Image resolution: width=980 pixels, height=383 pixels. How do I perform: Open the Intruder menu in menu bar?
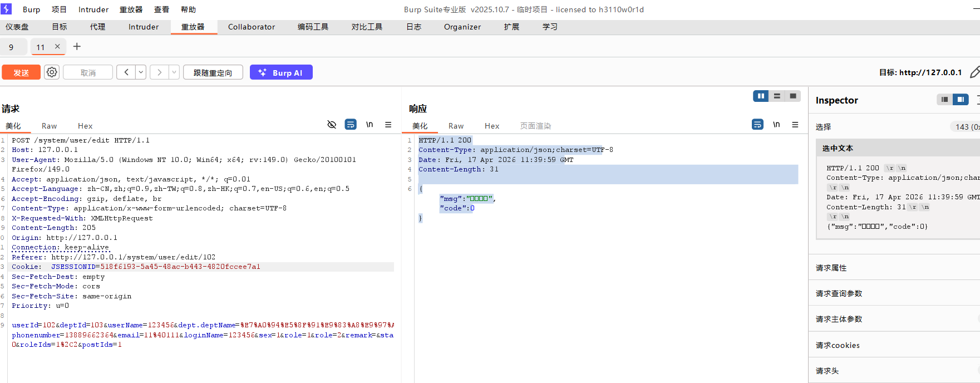(93, 9)
